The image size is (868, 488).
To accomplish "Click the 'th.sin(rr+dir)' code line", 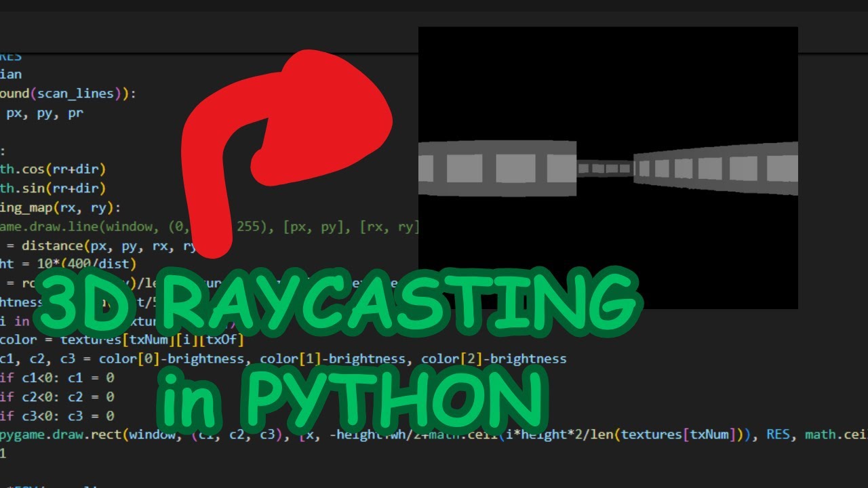I will coord(53,188).
